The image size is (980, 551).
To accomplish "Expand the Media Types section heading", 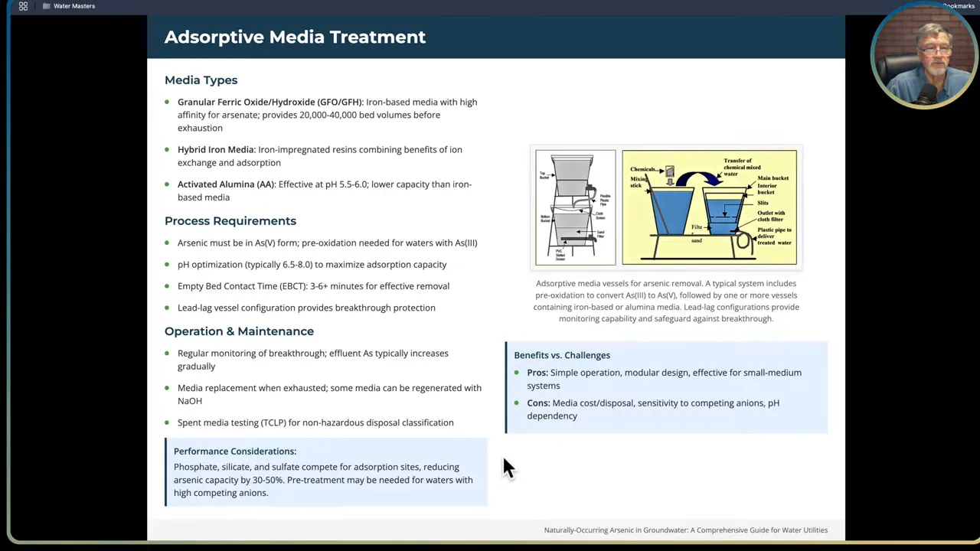I will (x=201, y=80).
